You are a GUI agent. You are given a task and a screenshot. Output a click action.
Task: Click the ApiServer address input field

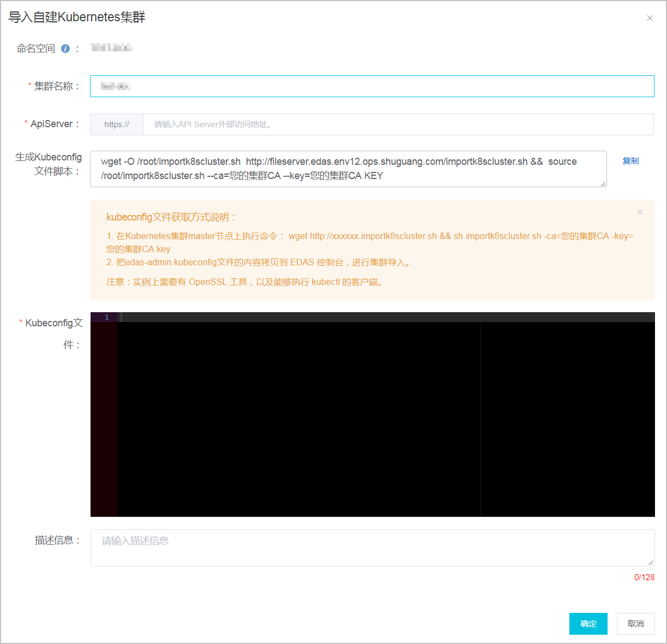click(398, 124)
